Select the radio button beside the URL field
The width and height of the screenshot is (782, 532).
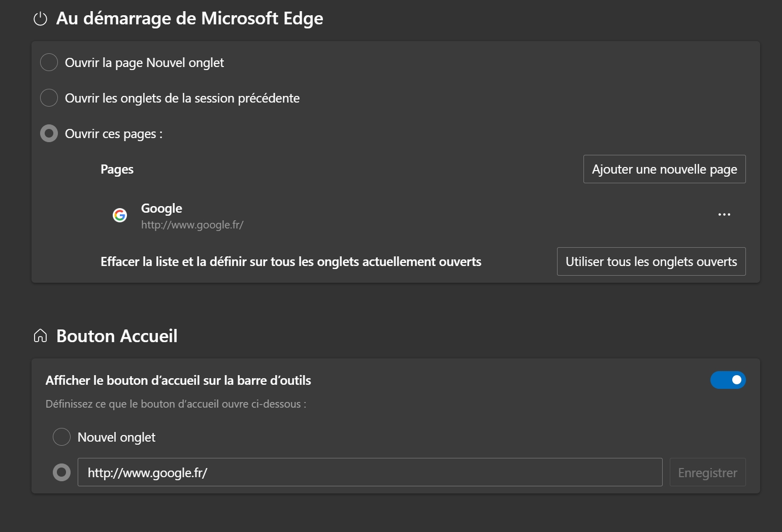[61, 473]
